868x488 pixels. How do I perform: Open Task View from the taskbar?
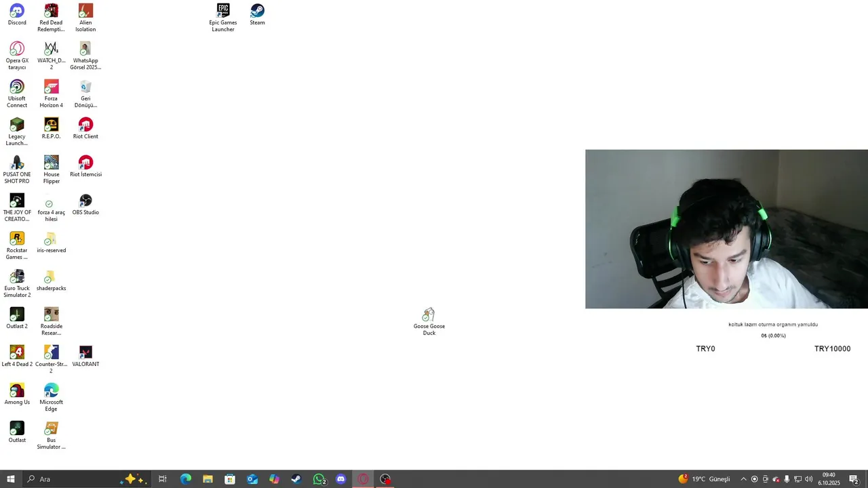coord(163,479)
